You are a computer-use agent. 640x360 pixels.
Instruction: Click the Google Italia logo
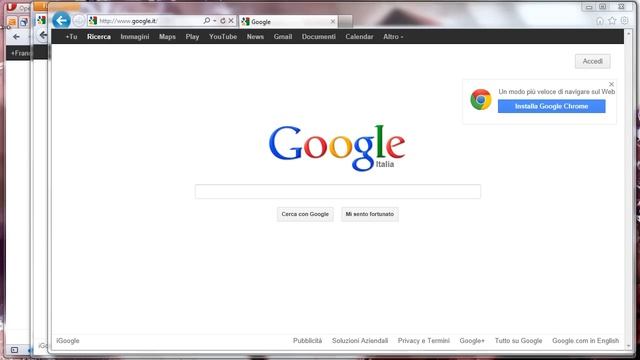coord(337,147)
